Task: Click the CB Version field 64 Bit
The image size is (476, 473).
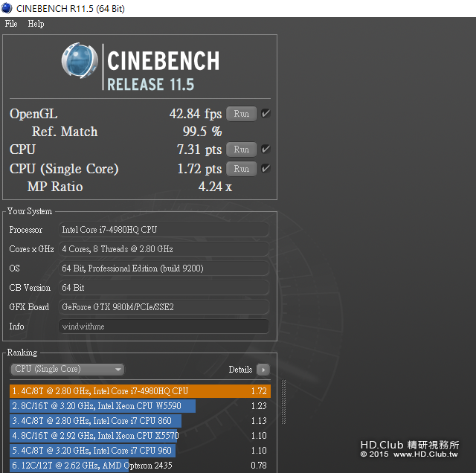Action: (164, 288)
